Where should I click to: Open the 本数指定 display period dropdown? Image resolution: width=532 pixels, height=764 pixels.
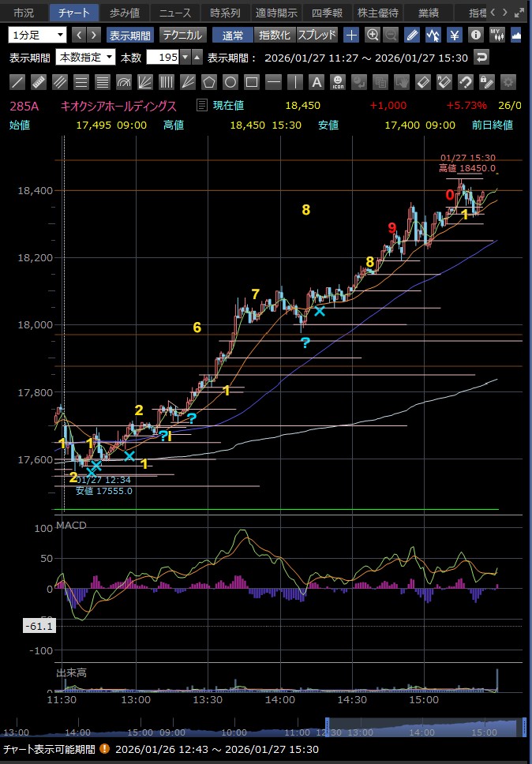pyautogui.click(x=84, y=58)
